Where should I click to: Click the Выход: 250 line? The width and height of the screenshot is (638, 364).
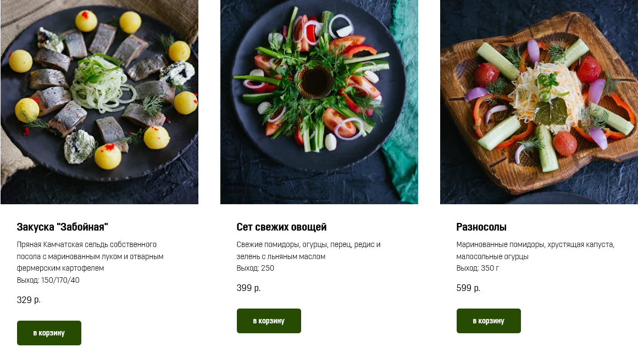(256, 268)
